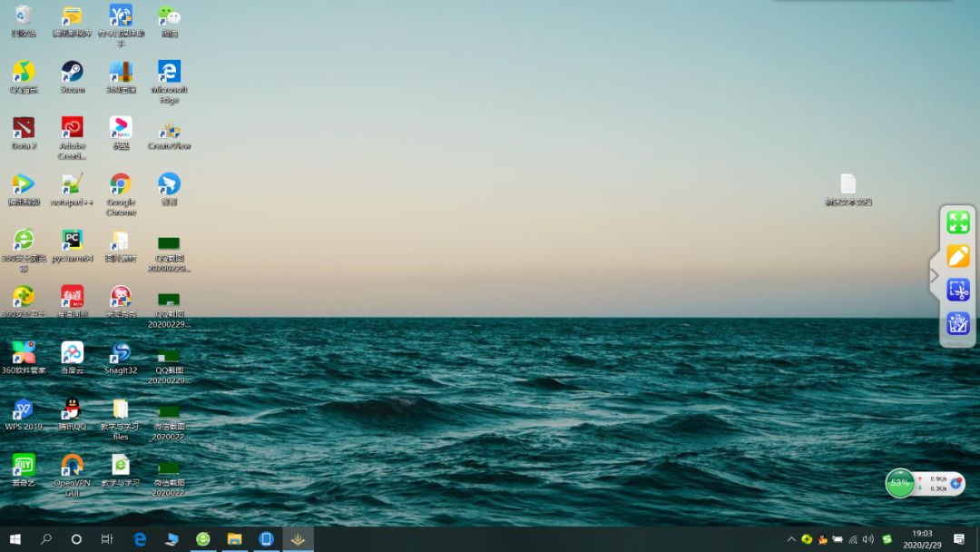Open the Steam desktop shortcut

point(72,77)
